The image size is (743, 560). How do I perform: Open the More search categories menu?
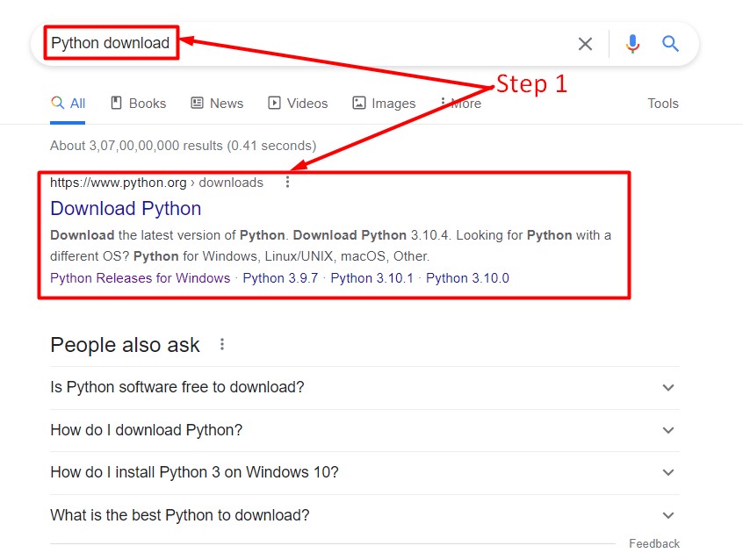coord(460,104)
